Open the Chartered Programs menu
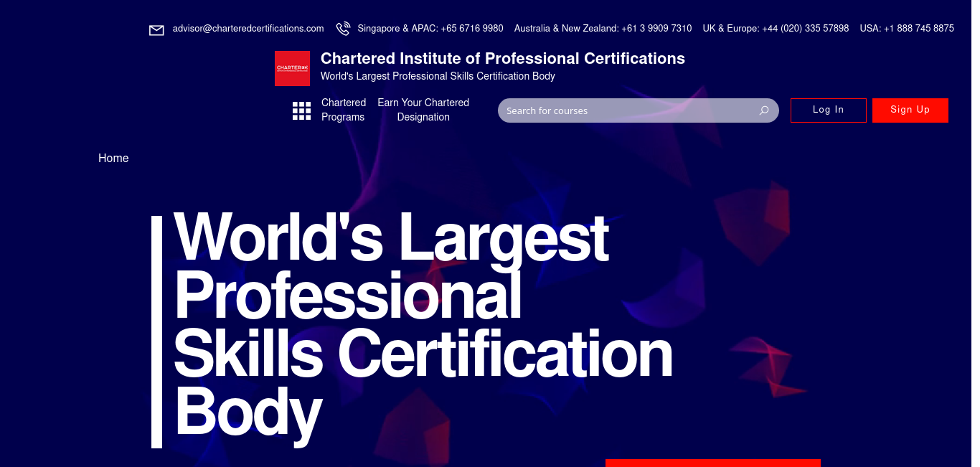The width and height of the screenshot is (980, 467). 344,110
